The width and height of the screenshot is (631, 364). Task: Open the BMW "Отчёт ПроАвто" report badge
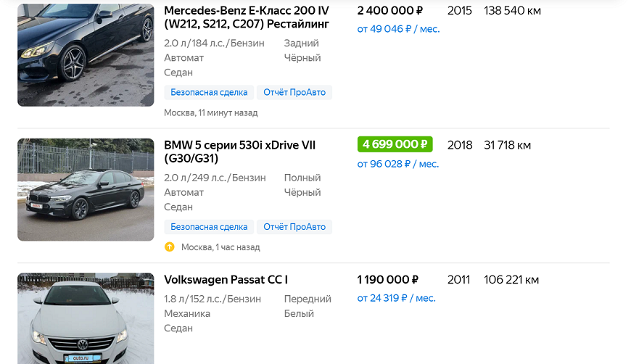point(294,227)
